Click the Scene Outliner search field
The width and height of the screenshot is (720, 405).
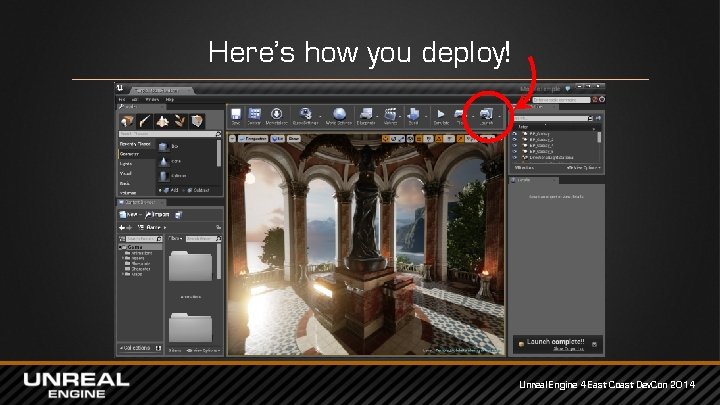[x=553, y=118]
